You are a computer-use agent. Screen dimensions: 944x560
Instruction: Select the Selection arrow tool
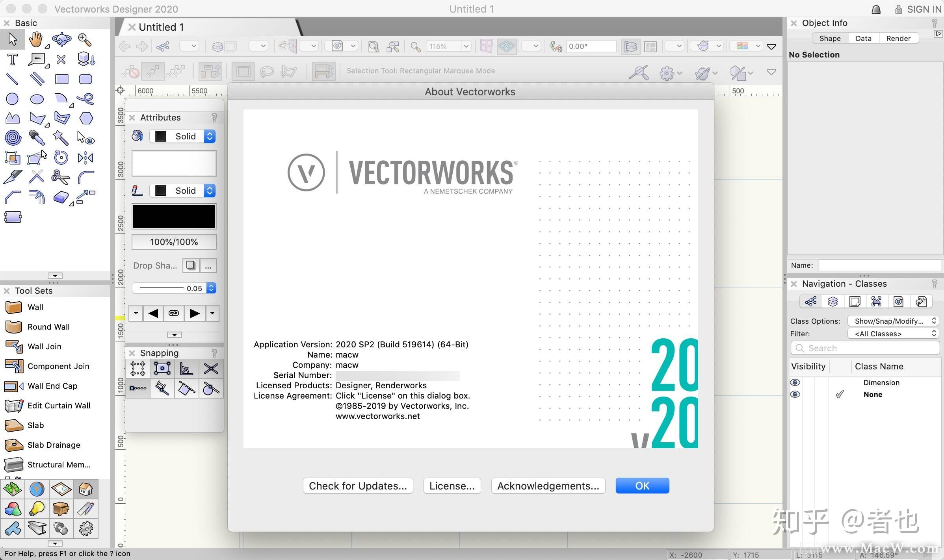(x=12, y=39)
